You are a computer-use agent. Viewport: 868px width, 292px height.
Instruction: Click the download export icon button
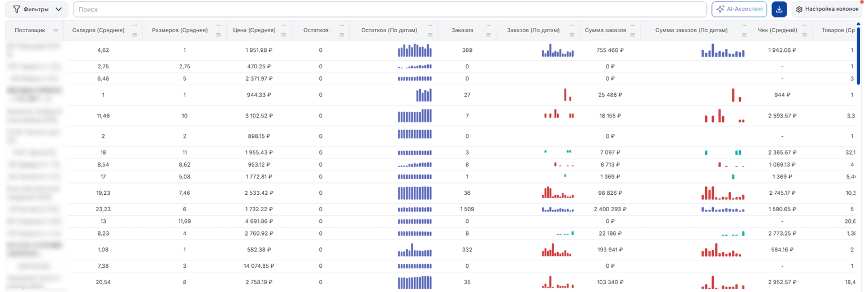pos(779,9)
